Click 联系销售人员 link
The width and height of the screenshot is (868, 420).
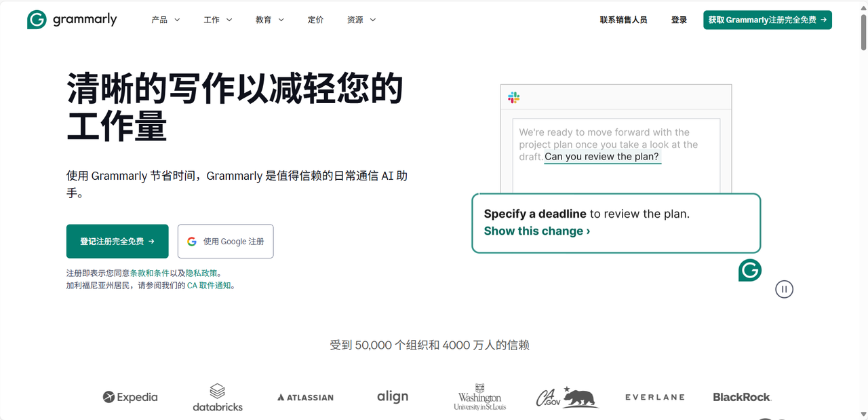click(x=623, y=20)
